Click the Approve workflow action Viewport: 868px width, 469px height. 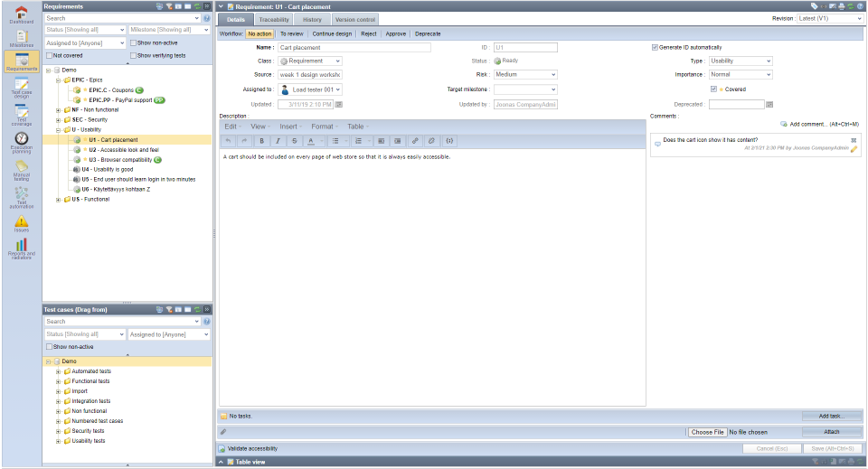click(396, 33)
